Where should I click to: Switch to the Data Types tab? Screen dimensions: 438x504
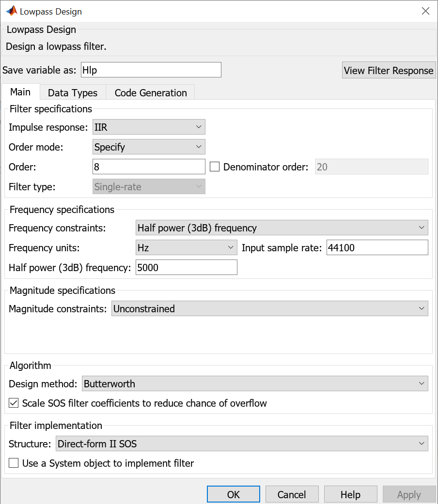73,93
